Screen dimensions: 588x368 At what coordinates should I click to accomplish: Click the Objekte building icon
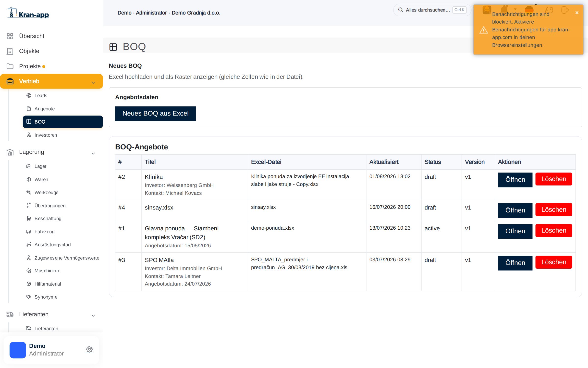tap(10, 51)
